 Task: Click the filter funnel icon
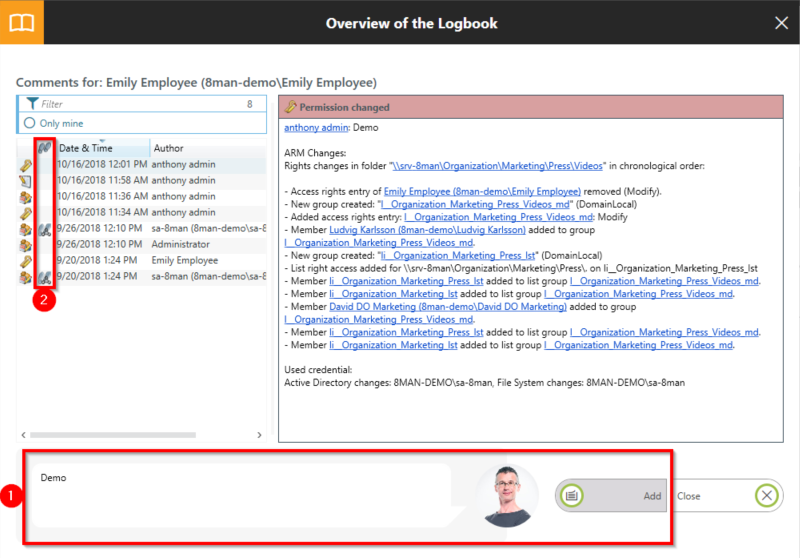32,104
